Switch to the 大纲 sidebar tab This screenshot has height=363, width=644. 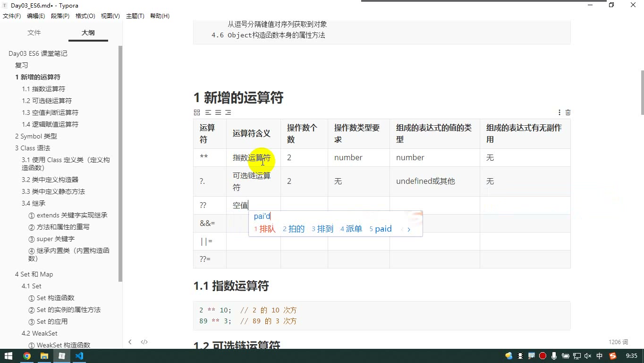[88, 33]
